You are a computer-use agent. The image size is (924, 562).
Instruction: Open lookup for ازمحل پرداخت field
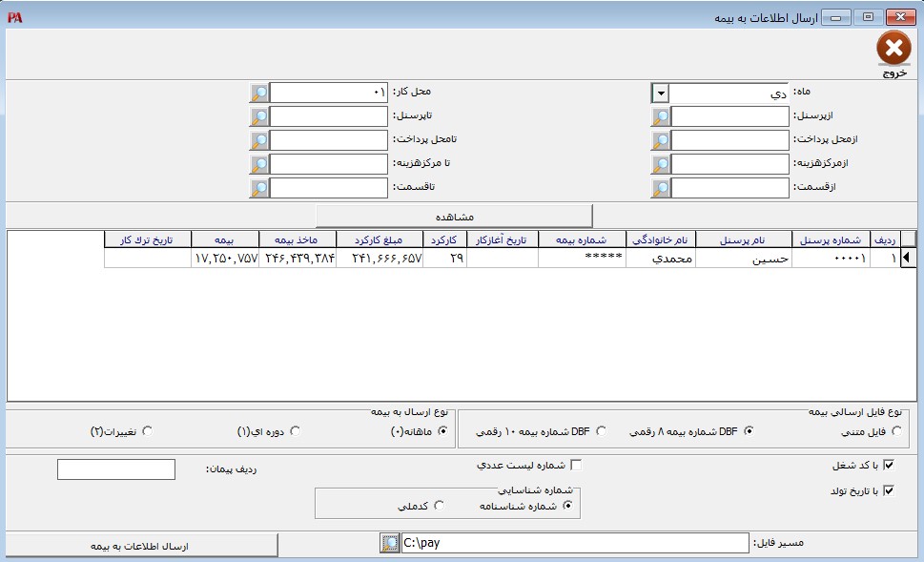point(660,140)
